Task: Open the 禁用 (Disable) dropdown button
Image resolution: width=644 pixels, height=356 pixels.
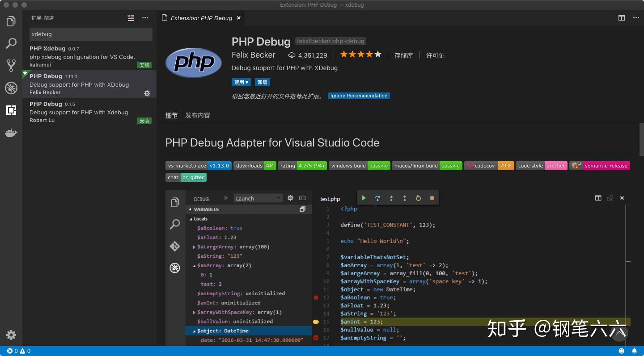Action: 241,82
